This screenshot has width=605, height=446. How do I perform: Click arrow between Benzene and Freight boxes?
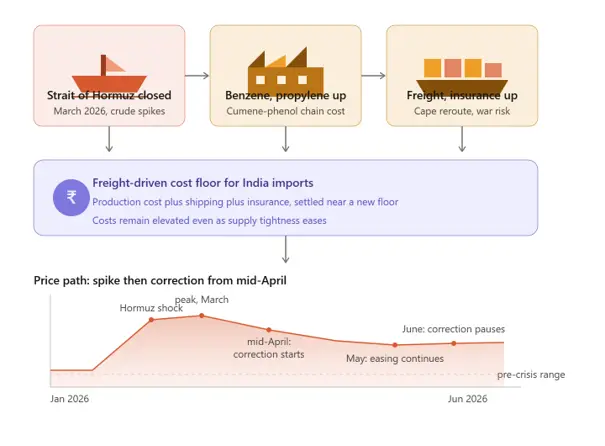[373, 76]
